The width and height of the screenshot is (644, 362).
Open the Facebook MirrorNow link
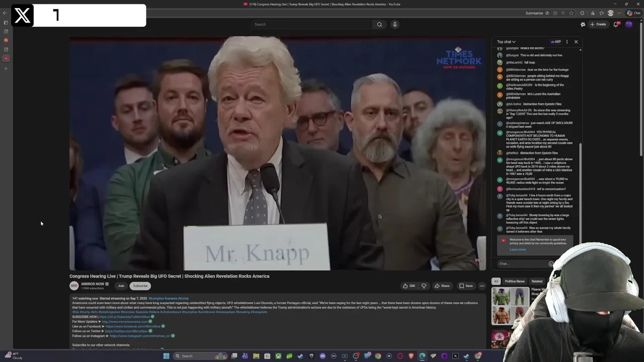[x=133, y=326]
